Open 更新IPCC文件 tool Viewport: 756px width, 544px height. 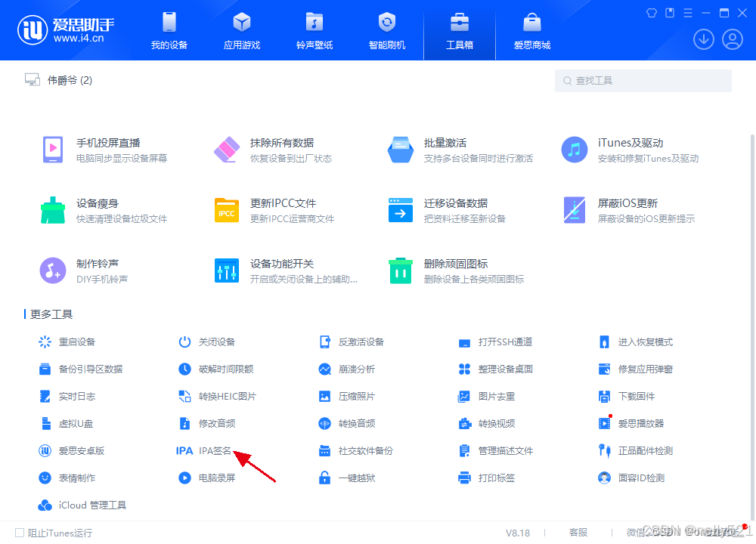(x=274, y=211)
